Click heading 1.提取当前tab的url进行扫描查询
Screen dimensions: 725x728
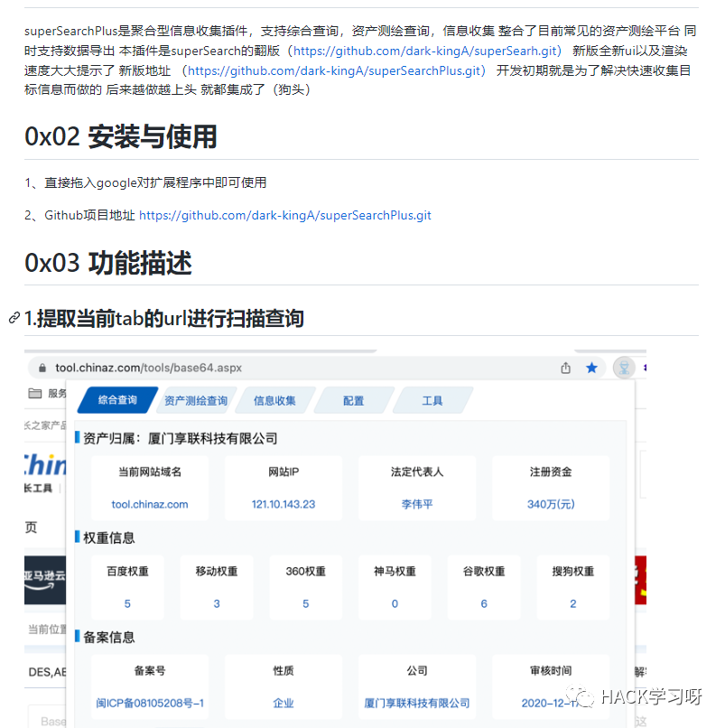pos(164,319)
